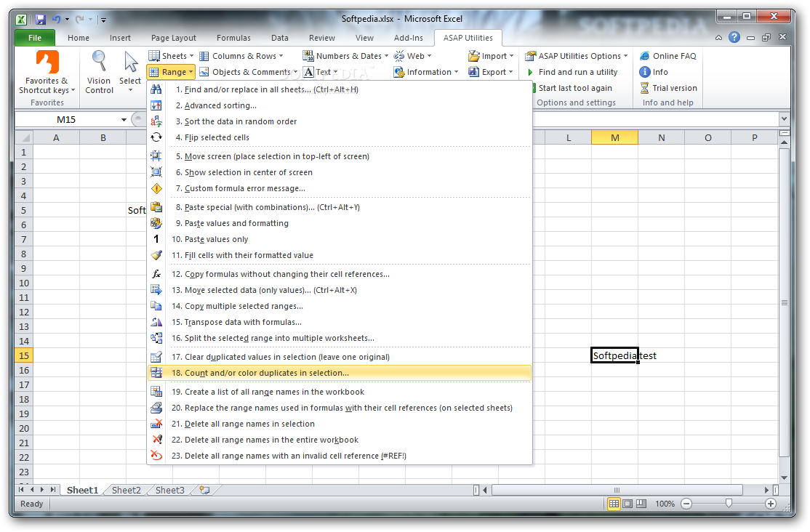
Task: Click the Trial version hourglass icon
Action: coord(645,88)
